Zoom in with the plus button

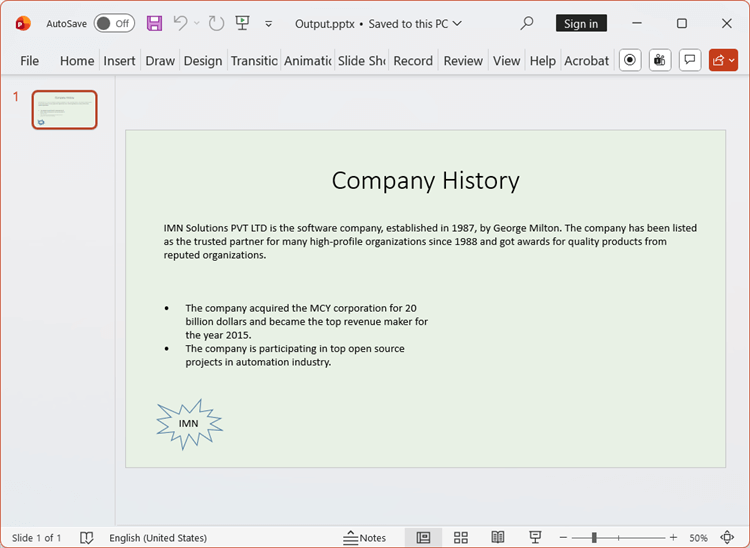pyautogui.click(x=673, y=537)
